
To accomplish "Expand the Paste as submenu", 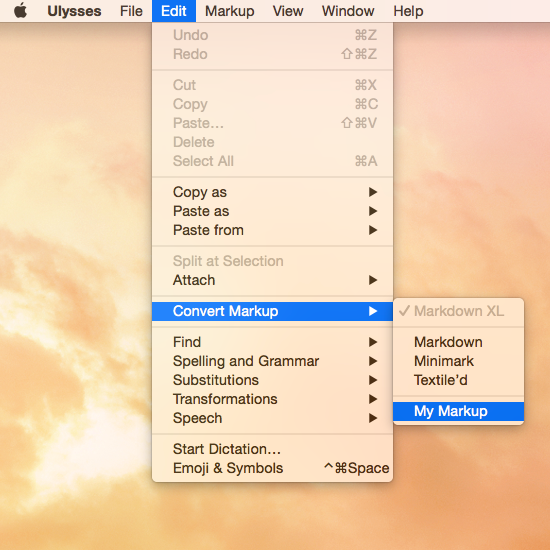I will tap(273, 211).
